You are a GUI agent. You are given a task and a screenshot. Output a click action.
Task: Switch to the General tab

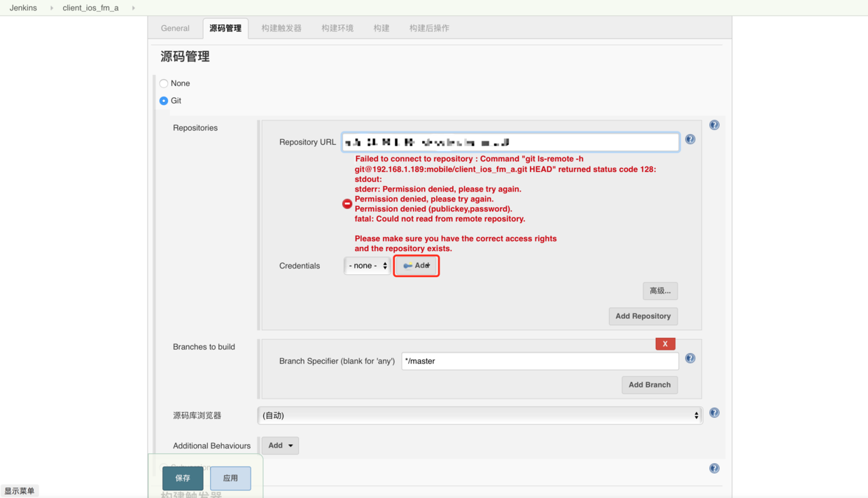pos(175,29)
